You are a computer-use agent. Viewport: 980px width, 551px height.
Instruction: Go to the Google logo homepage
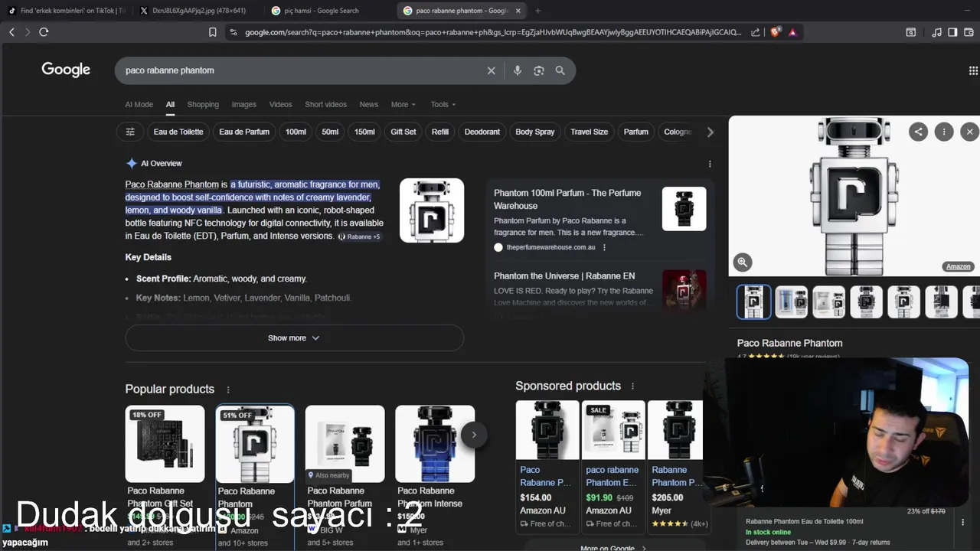pyautogui.click(x=66, y=70)
